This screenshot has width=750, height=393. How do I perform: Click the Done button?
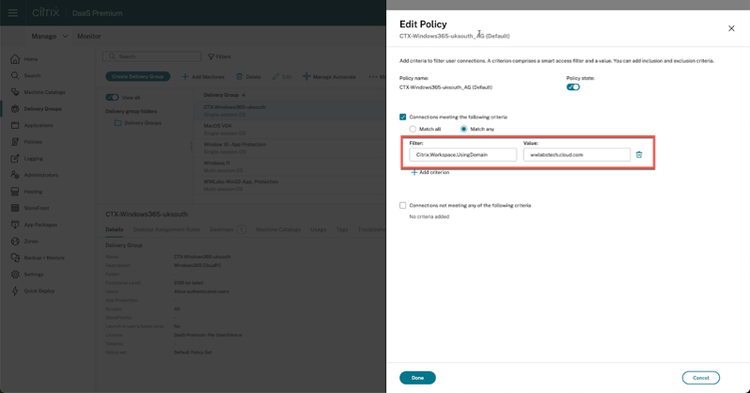click(x=418, y=378)
